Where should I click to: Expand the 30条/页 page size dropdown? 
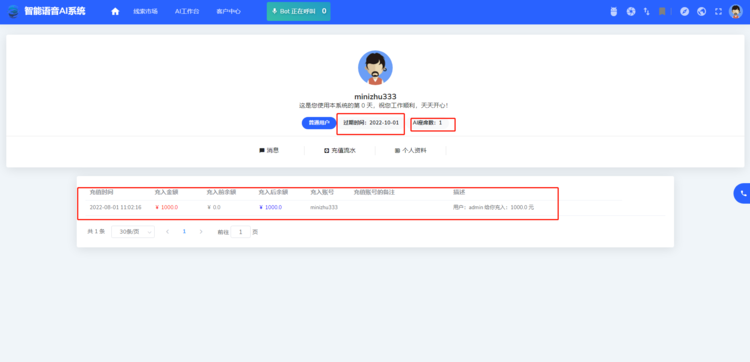[133, 231]
